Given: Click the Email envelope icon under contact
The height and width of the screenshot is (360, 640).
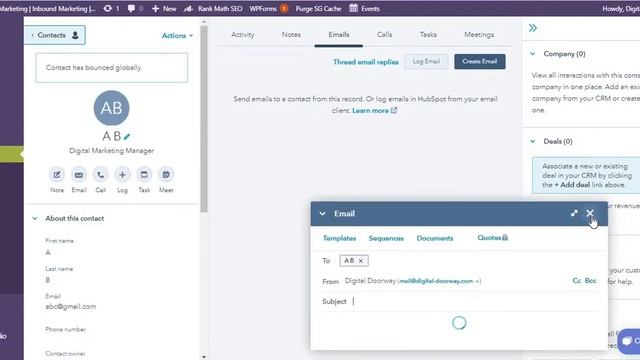Looking at the screenshot, I should tap(79, 175).
